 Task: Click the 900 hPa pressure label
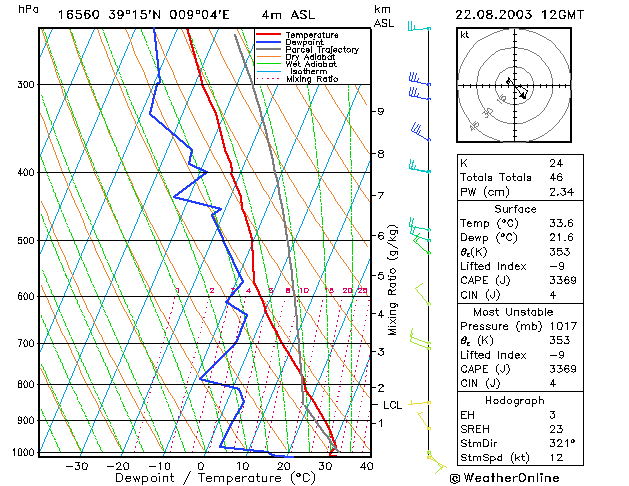tap(26, 420)
